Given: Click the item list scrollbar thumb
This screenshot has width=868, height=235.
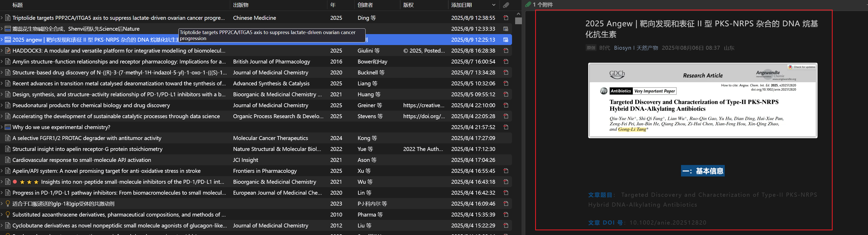Looking at the screenshot, I should point(518,21).
